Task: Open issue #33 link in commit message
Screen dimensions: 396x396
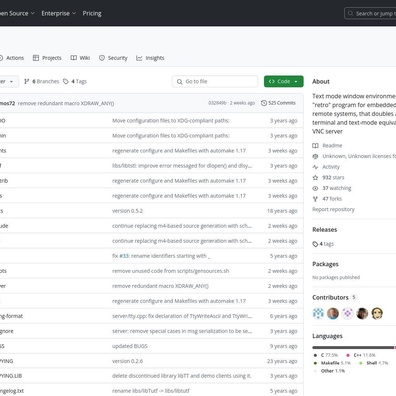Action: pos(124,256)
